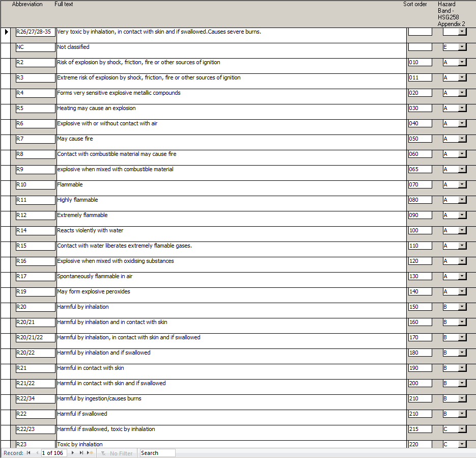Screen dimensions: 476x458
Task: Click the Sort order field showing 065
Action: coord(419,170)
